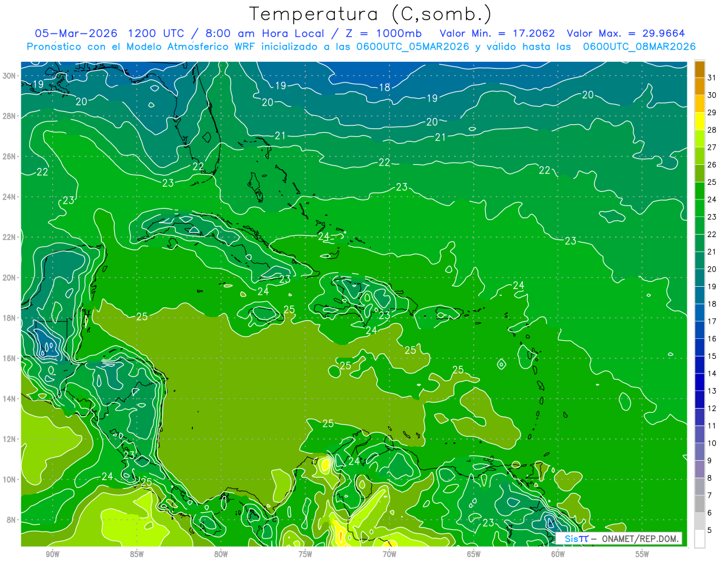Click the "75W" longitude axis label
The height and width of the screenshot is (562, 728).
click(305, 554)
